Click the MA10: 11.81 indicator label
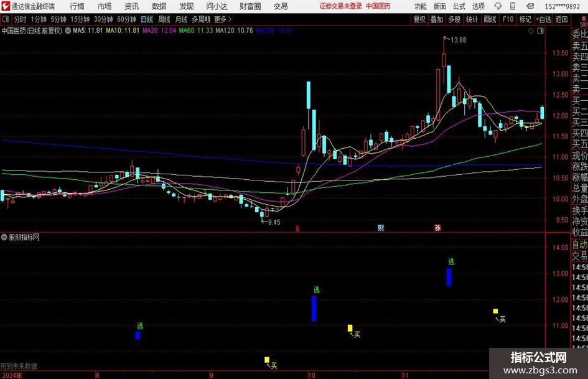This screenshot has width=588, height=379. (123, 30)
